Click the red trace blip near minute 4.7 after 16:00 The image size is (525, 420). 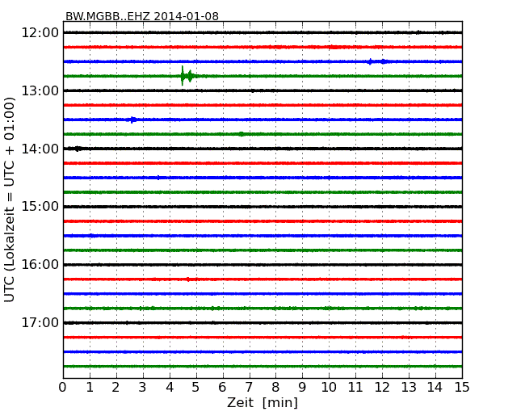click(x=188, y=279)
